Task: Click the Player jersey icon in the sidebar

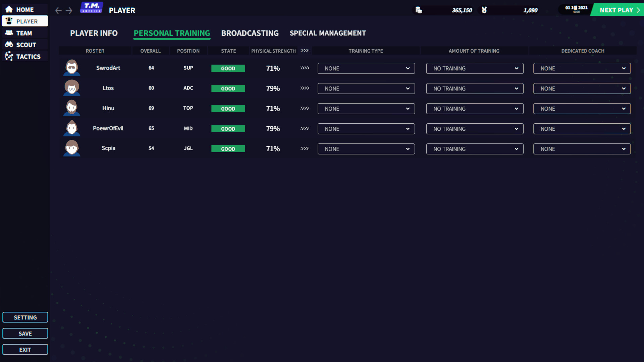Action: click(x=9, y=21)
